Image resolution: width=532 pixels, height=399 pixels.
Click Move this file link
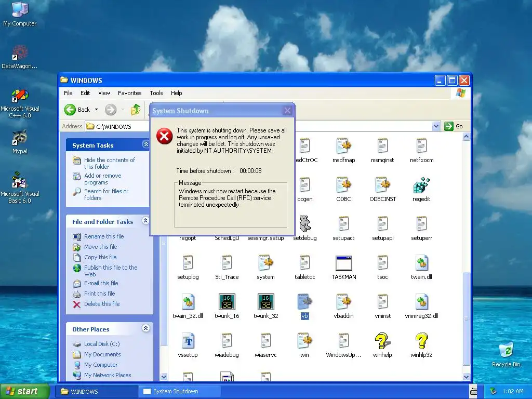[x=100, y=247]
